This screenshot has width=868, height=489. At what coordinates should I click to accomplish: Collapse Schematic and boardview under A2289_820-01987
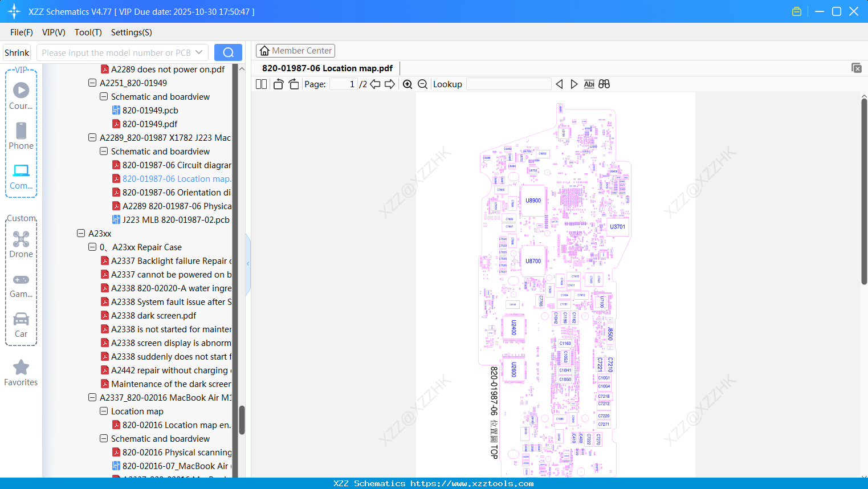pos(104,152)
